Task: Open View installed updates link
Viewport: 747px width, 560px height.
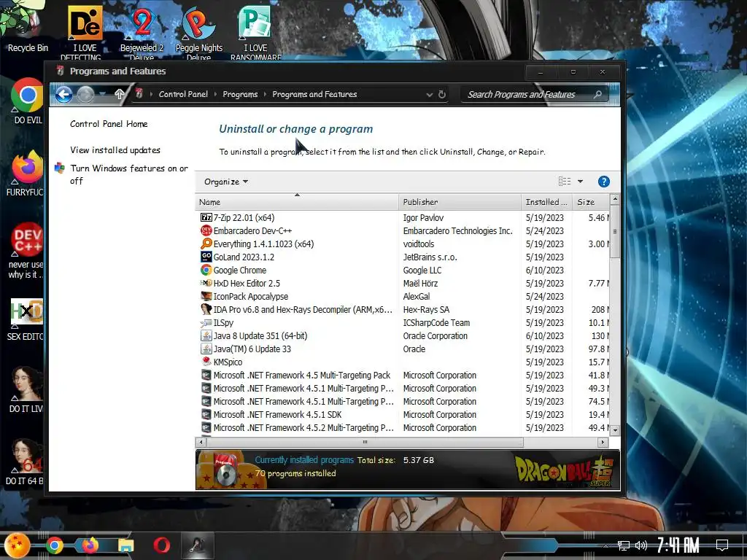Action: tap(115, 150)
